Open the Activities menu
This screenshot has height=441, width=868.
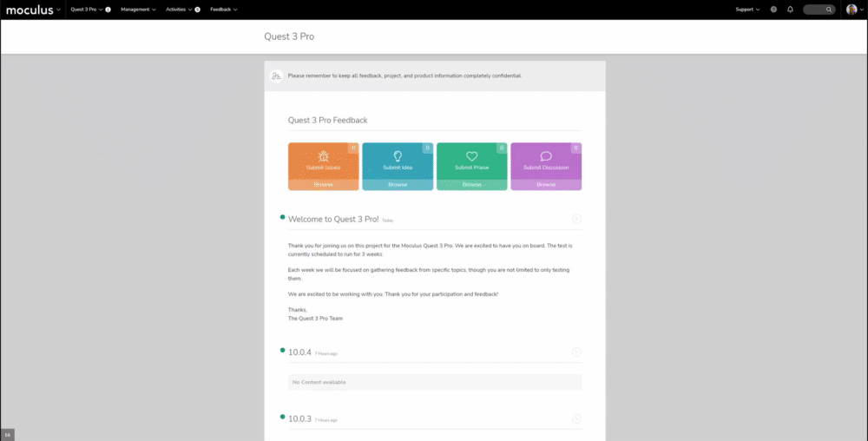click(x=179, y=10)
